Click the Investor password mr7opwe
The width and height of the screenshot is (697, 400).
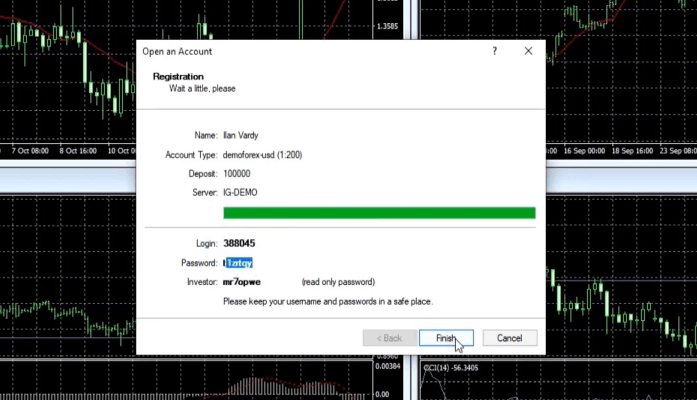coord(244,282)
